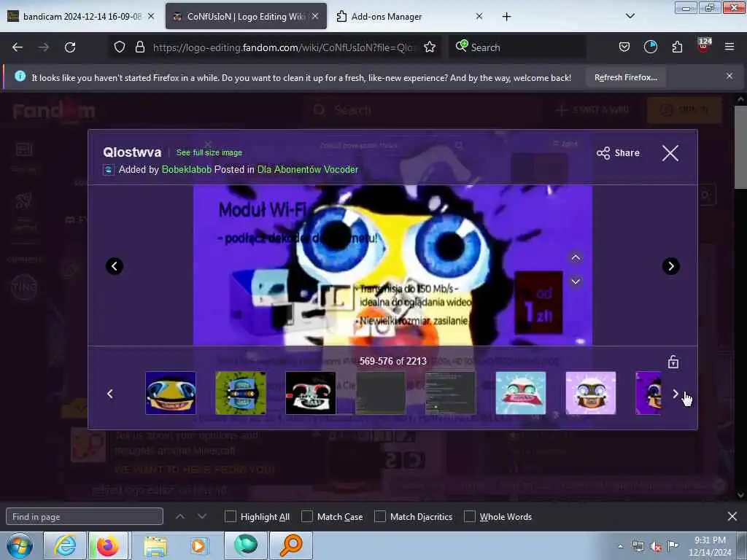Select the CoNfUsIoN Logo Editing Wiki tab
This screenshot has height=560, width=747.
point(246,16)
